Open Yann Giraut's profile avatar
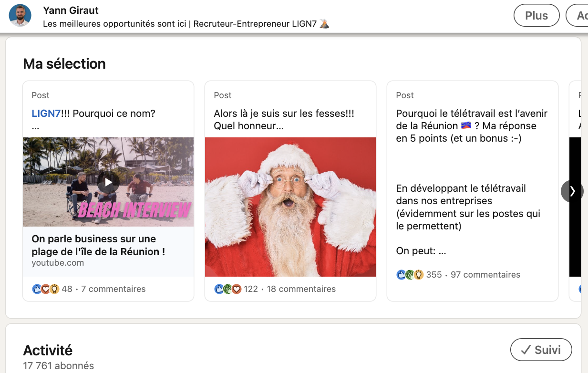 (x=20, y=15)
